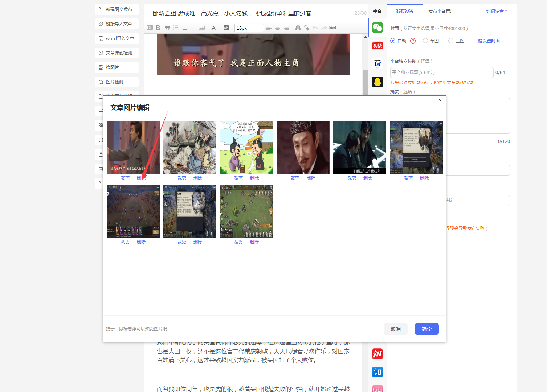This screenshot has height=392, width=547.
Task: Switch to the 发布设置 tab
Action: point(404,11)
